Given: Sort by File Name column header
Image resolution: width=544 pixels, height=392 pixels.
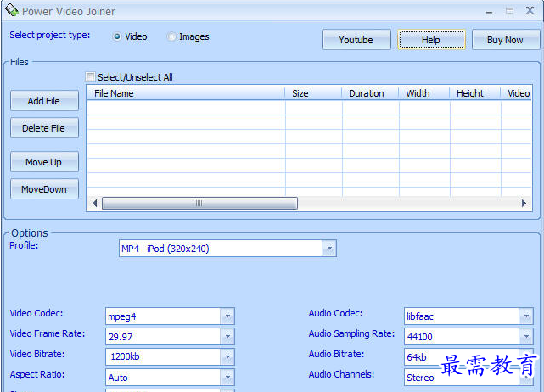Looking at the screenshot, I should [186, 93].
